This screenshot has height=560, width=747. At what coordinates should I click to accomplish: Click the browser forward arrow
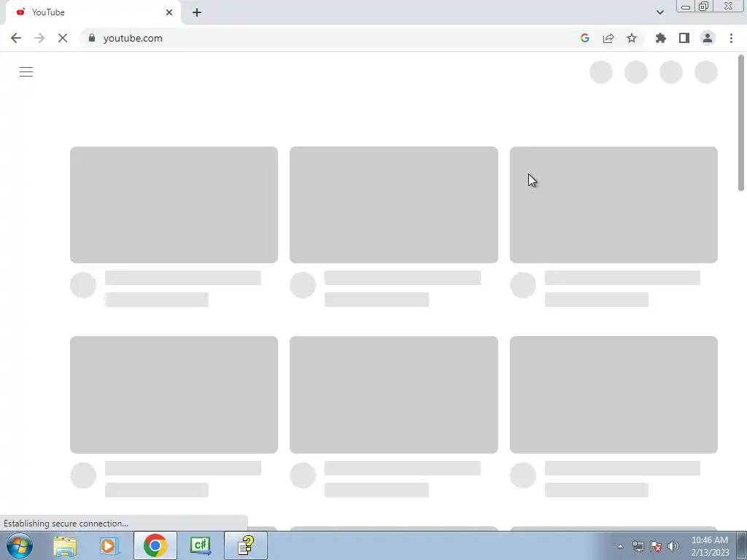tap(39, 38)
